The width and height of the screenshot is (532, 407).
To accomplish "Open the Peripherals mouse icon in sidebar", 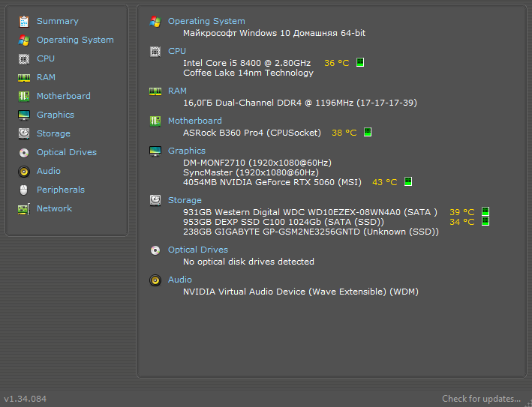I will point(24,190).
